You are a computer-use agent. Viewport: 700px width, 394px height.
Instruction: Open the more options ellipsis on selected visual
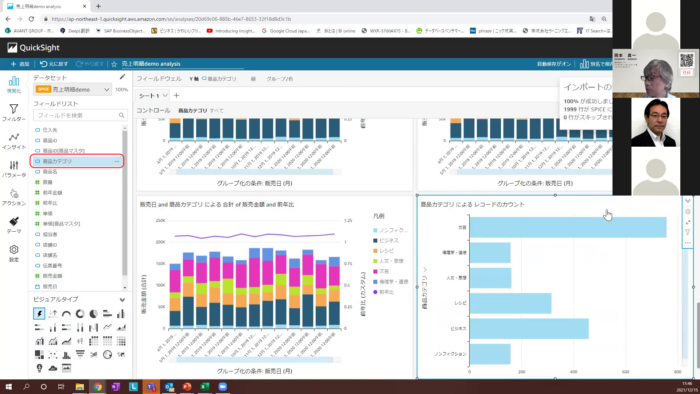click(688, 243)
